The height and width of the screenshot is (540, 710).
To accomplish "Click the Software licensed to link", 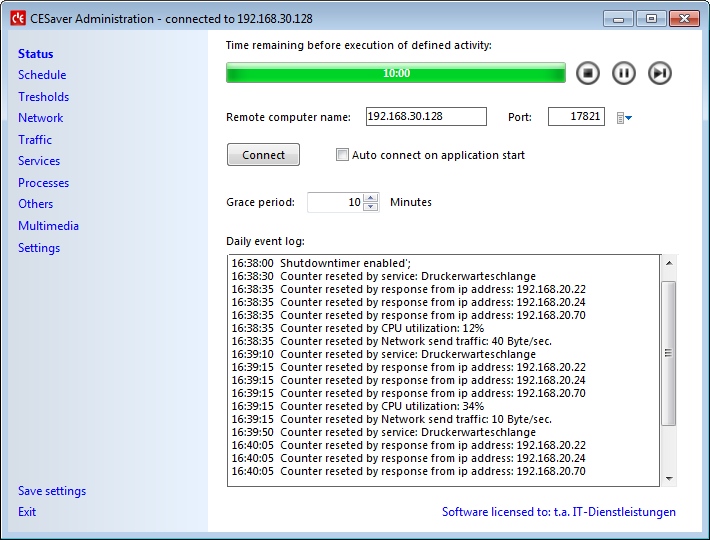I will 559,512.
